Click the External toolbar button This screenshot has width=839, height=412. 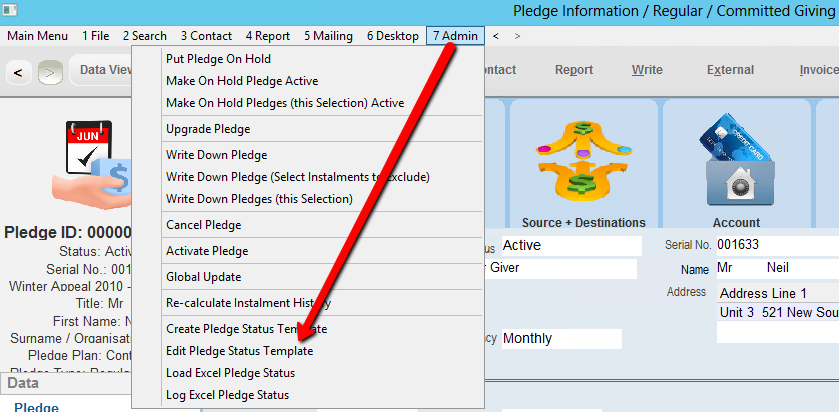730,70
